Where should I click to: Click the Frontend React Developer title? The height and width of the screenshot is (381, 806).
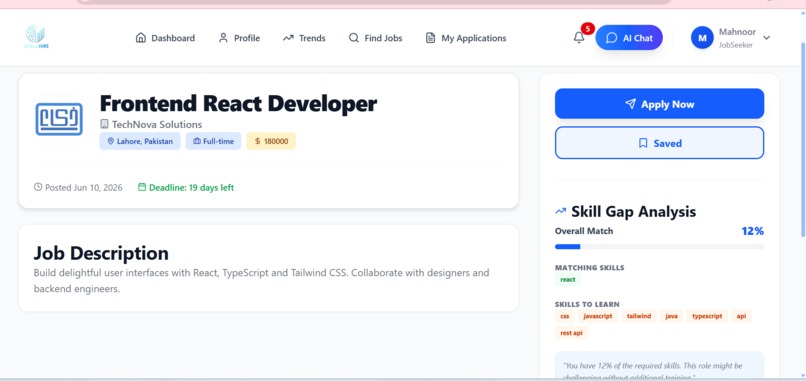click(x=238, y=104)
